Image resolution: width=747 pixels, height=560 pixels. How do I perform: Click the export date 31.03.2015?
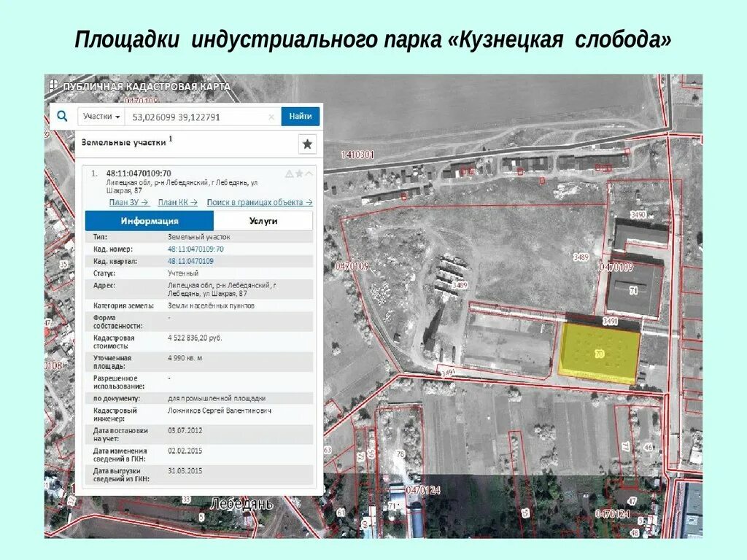[x=185, y=470]
